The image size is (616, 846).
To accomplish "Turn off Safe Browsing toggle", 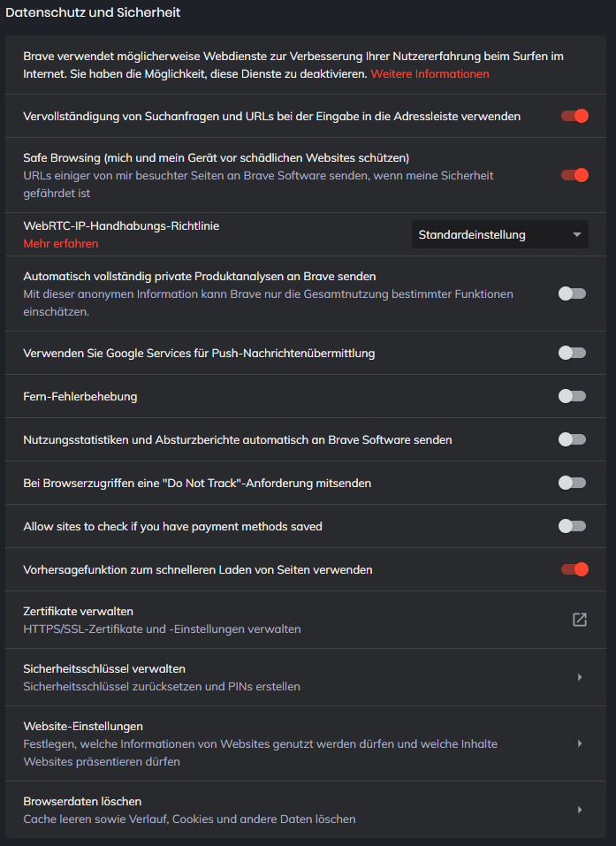I will tap(574, 175).
